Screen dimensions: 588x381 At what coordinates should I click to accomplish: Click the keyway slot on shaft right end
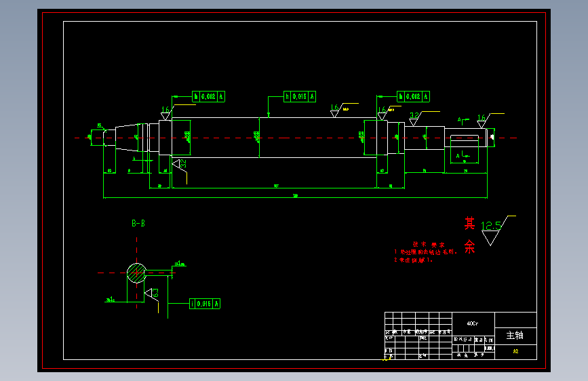[x=465, y=138]
